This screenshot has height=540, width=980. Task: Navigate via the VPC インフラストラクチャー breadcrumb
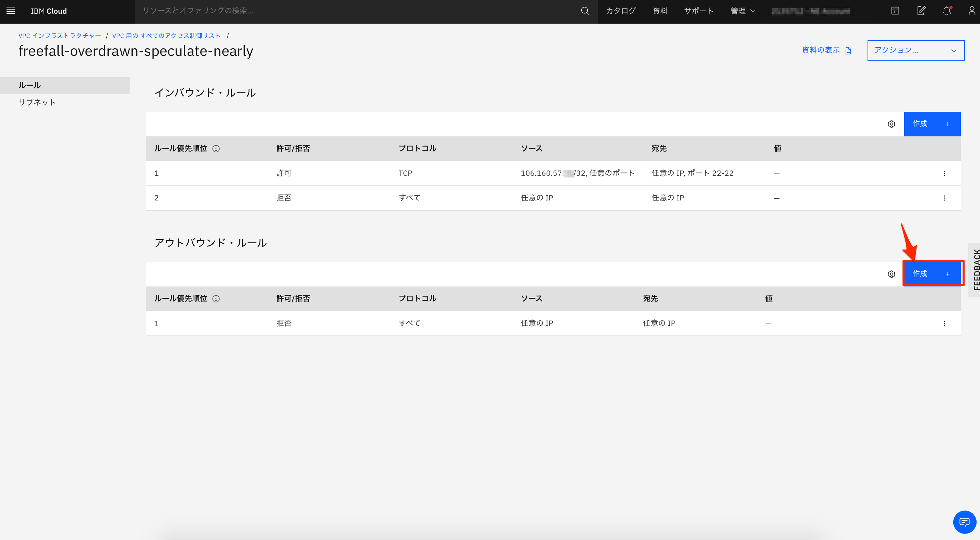coord(60,35)
